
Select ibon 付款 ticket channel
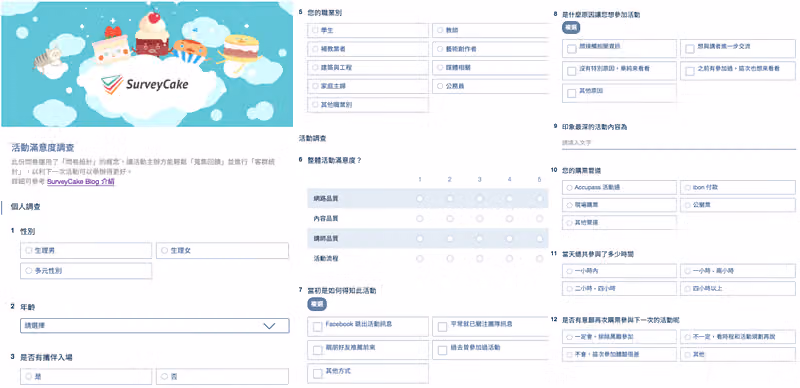coord(738,187)
